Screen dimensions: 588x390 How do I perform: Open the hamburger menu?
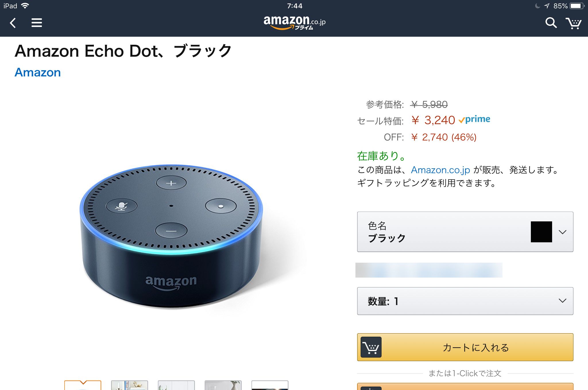point(37,23)
